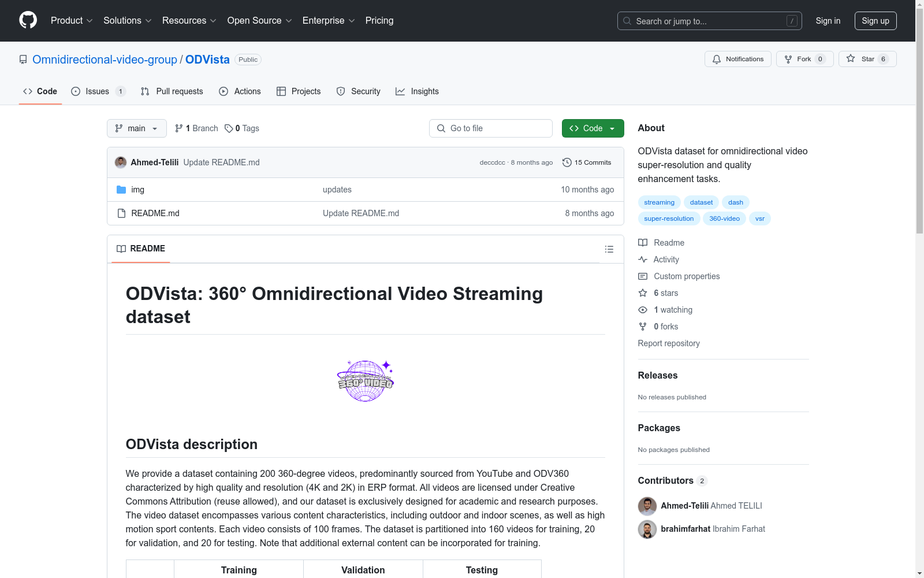
Task: Select the 360-video topic tag
Action: coord(724,218)
